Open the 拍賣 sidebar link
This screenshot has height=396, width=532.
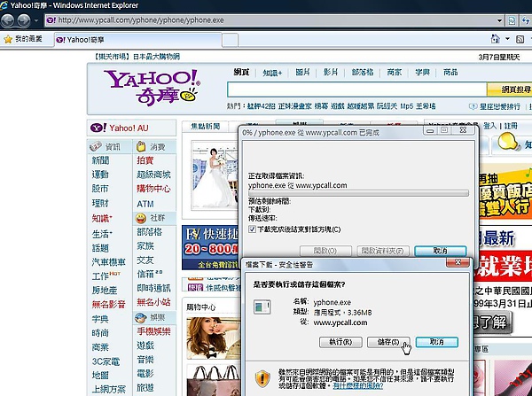(x=145, y=160)
